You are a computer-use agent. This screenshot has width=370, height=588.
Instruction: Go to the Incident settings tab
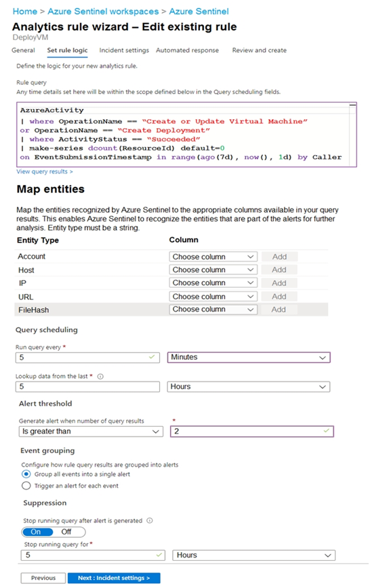click(124, 50)
